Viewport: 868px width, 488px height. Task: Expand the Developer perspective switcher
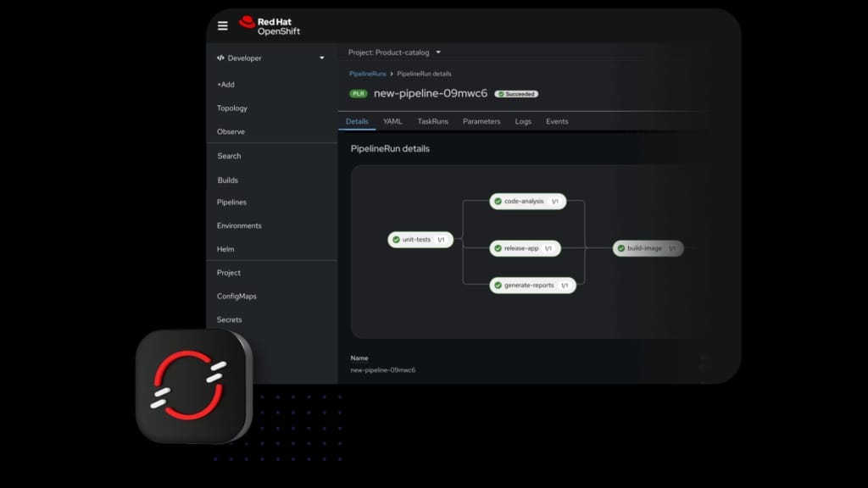[x=271, y=58]
